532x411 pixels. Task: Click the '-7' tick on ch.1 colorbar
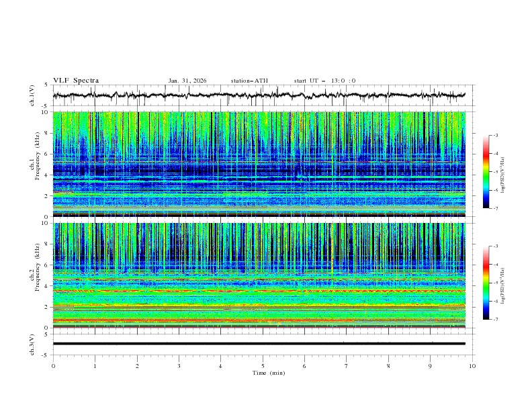(x=495, y=208)
